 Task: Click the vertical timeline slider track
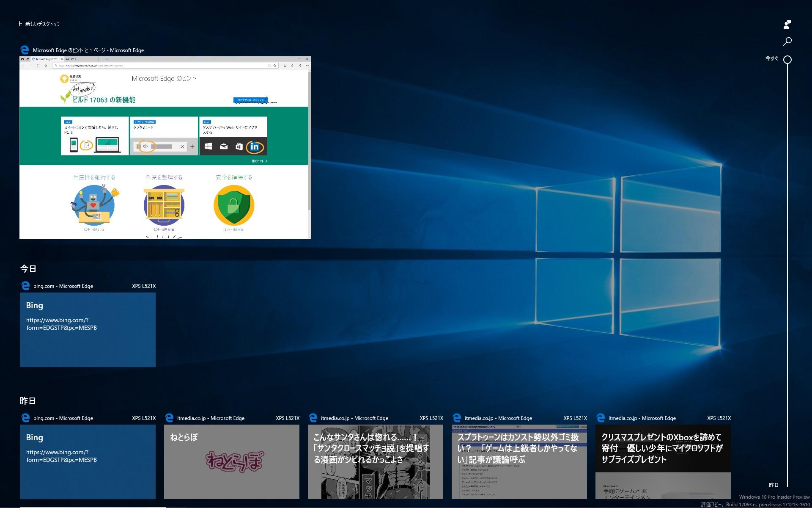pyautogui.click(x=787, y=275)
